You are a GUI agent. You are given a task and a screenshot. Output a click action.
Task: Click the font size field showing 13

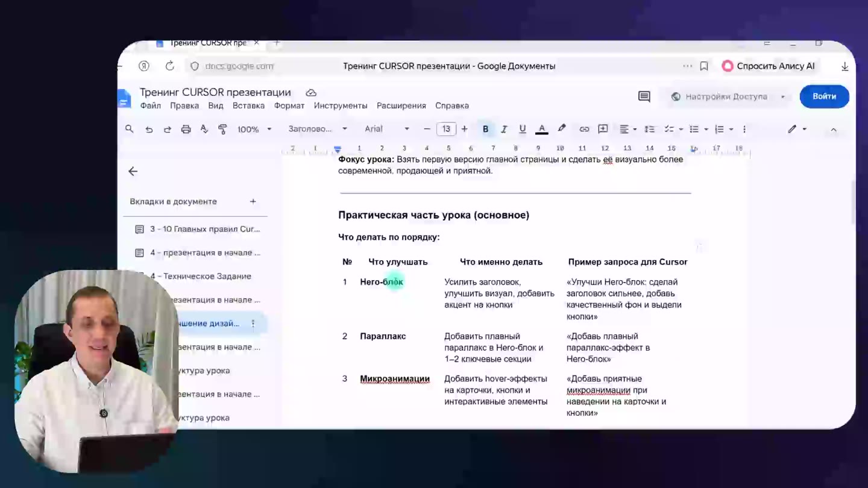(446, 129)
